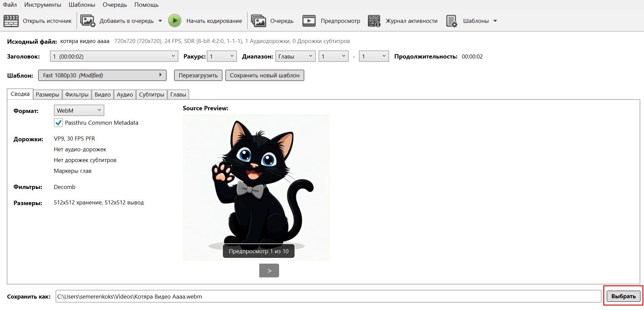Open the Range type 'Главы' dropdown

(295, 56)
